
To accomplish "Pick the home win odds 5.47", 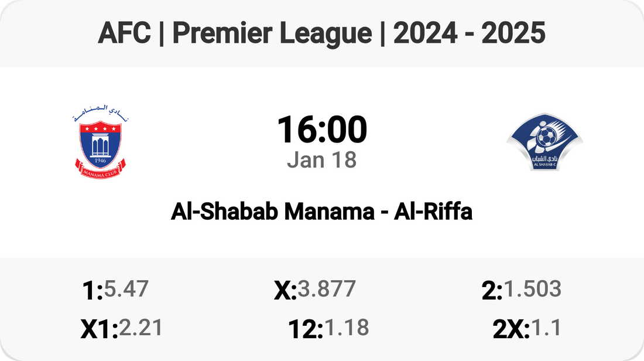I will 126,289.
